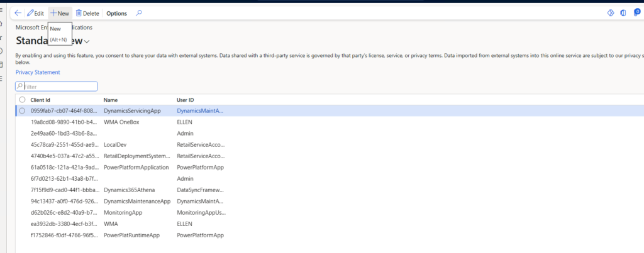This screenshot has height=253, width=644.
Task: Select DynamicsMaintA... in the DynamicsMaintenanceApp row
Action: pos(200,202)
